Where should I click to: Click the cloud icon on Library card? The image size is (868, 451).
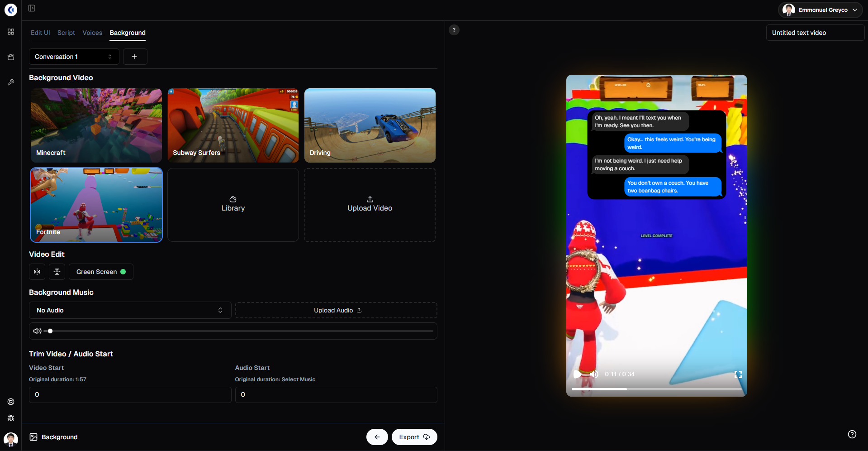pos(233,199)
